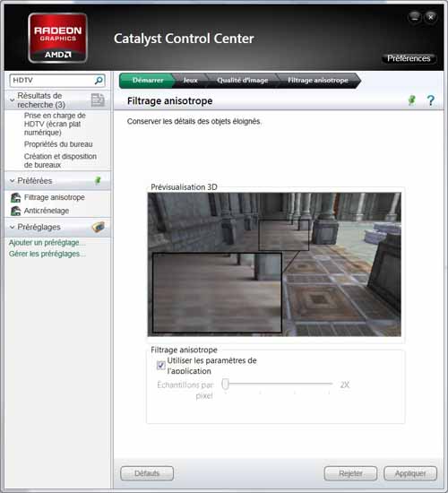
Task: Uncheck Utiliser les paramètres de l'application
Action: coord(160,365)
